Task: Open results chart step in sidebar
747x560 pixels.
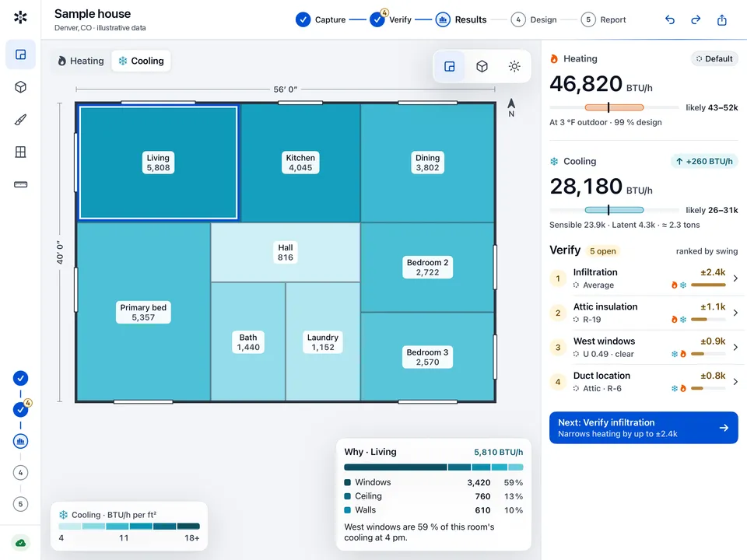Action: point(20,441)
